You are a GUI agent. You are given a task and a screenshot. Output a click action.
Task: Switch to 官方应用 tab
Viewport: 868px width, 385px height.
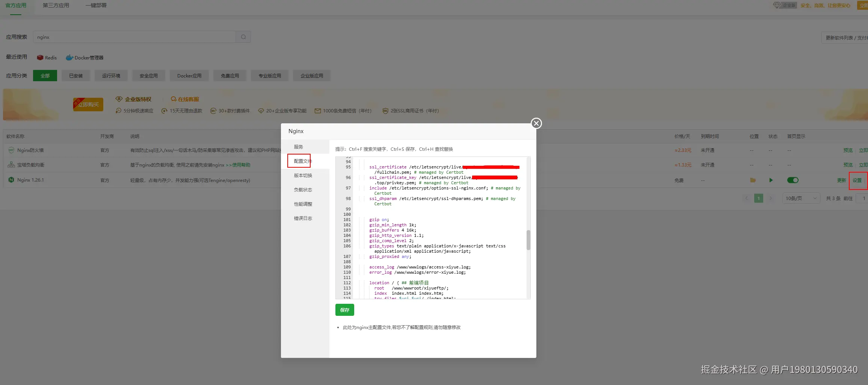click(16, 5)
